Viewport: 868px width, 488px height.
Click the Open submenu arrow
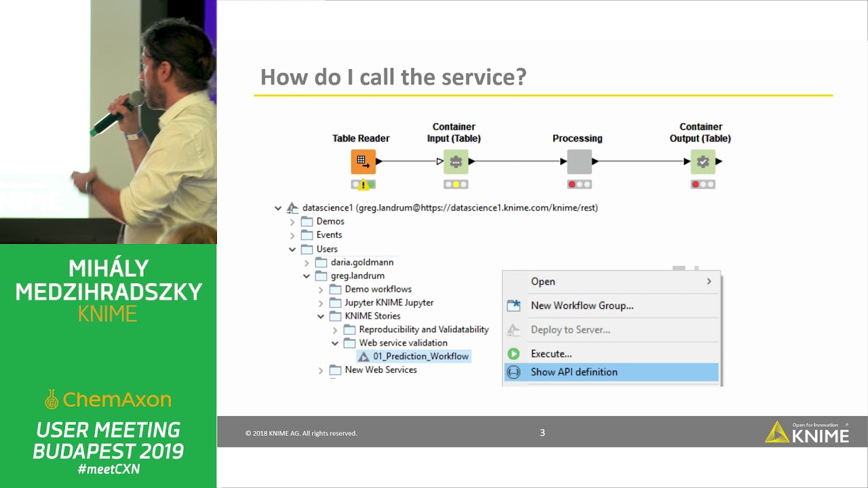pos(709,281)
